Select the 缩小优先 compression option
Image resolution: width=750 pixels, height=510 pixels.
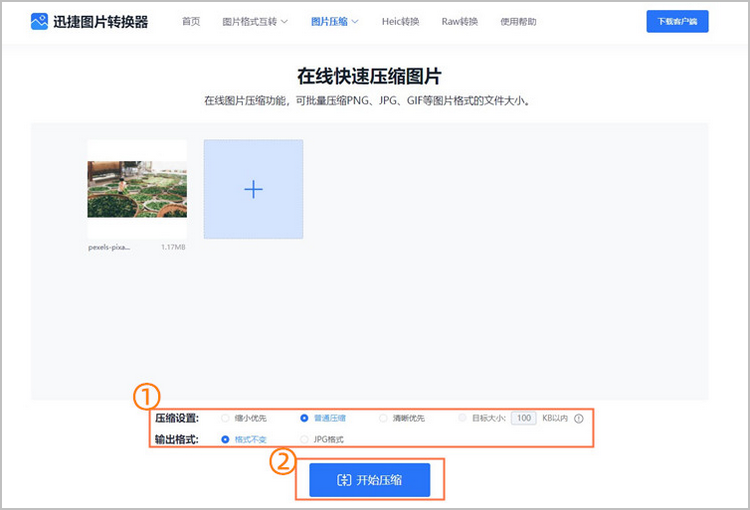tap(225, 418)
